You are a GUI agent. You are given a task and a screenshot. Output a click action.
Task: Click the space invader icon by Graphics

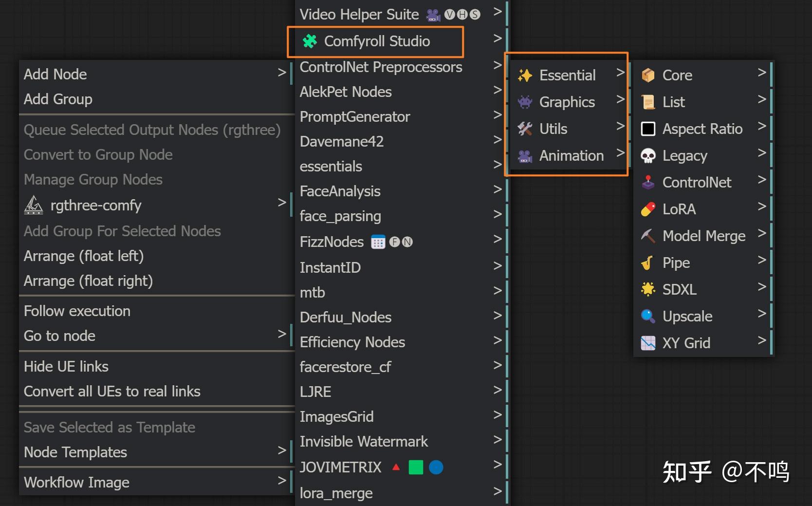tap(525, 102)
